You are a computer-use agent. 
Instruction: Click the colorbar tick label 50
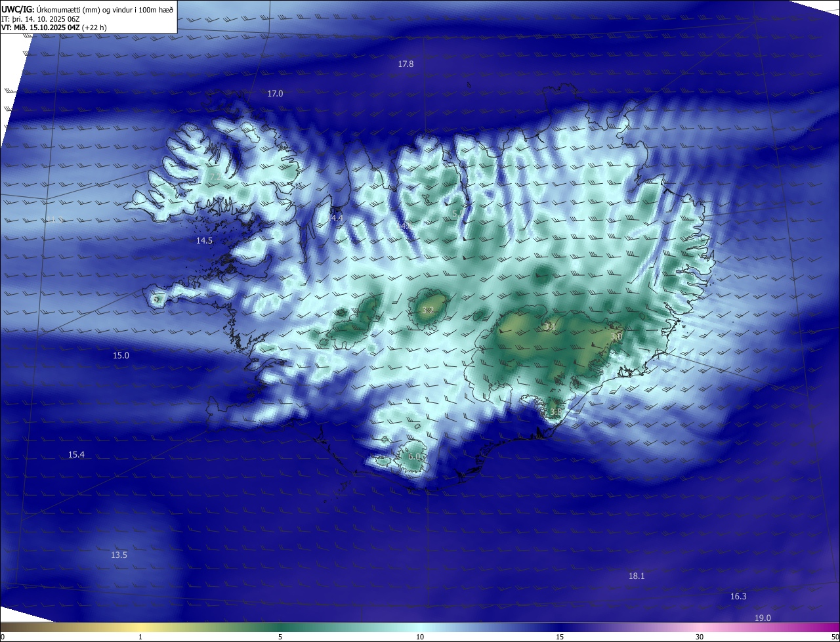pyautogui.click(x=835, y=637)
